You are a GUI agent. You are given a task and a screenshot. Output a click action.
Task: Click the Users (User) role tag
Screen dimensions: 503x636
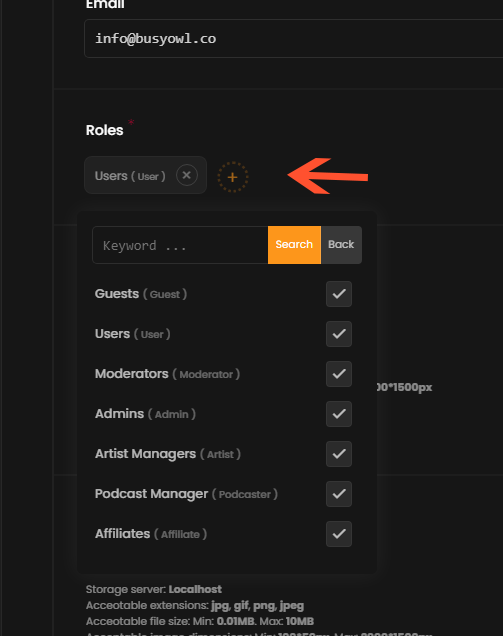pyautogui.click(x=130, y=176)
